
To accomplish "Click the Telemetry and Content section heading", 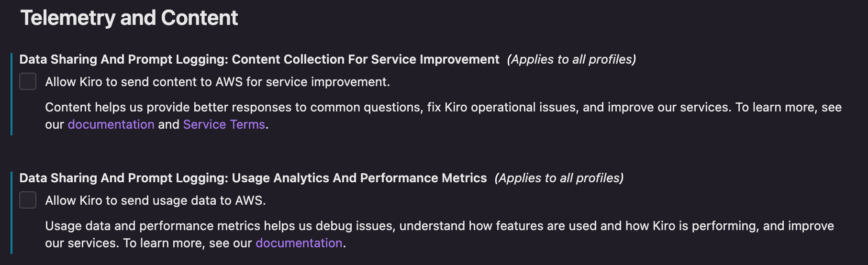I will pyautogui.click(x=129, y=18).
